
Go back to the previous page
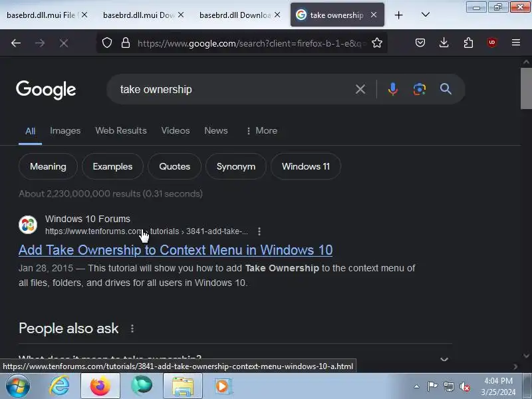[x=16, y=43]
